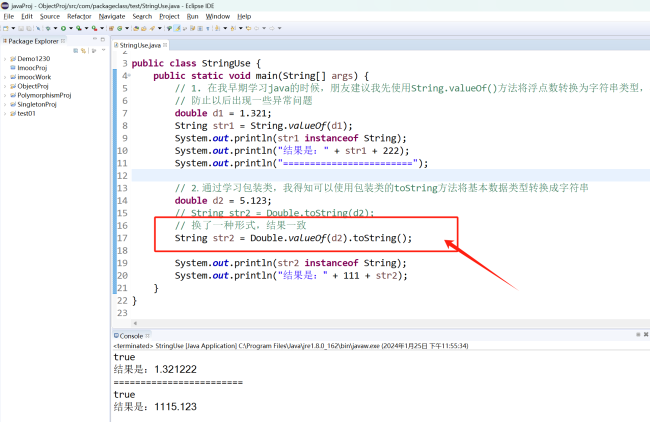Image resolution: width=650 pixels, height=422 pixels.
Task: Close the StringUse.java tab
Action: click(x=165, y=45)
